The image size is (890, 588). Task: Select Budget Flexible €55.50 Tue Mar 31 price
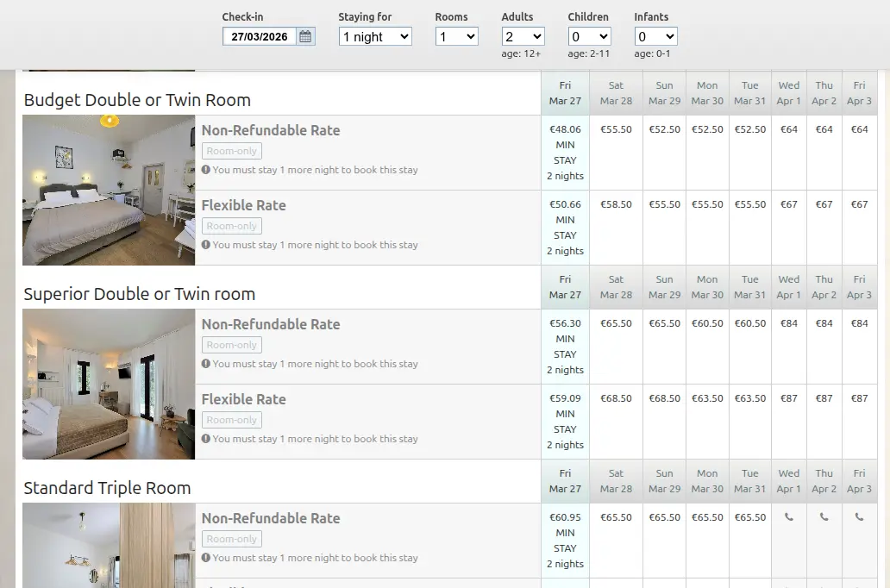point(749,204)
